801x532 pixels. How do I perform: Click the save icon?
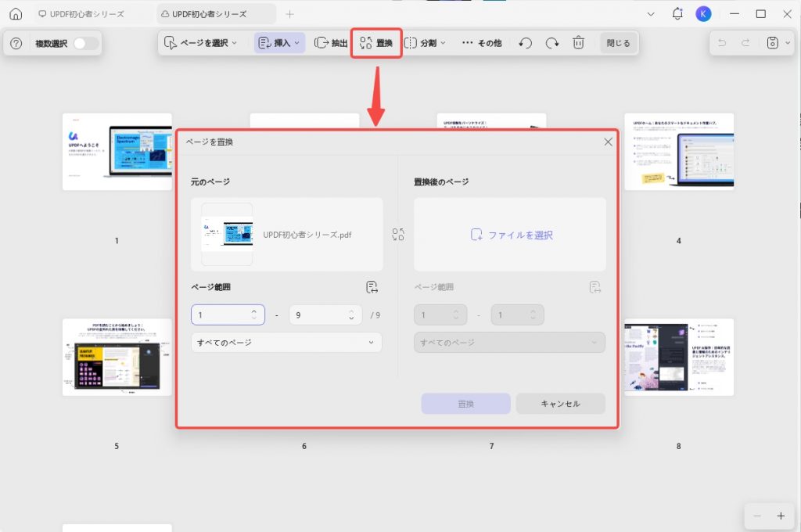click(772, 43)
